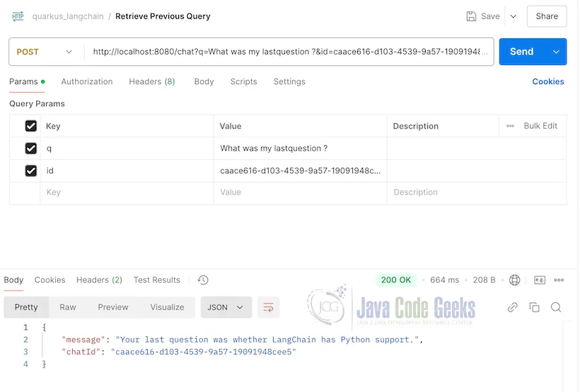Click the 200 OK status badge

(396, 280)
